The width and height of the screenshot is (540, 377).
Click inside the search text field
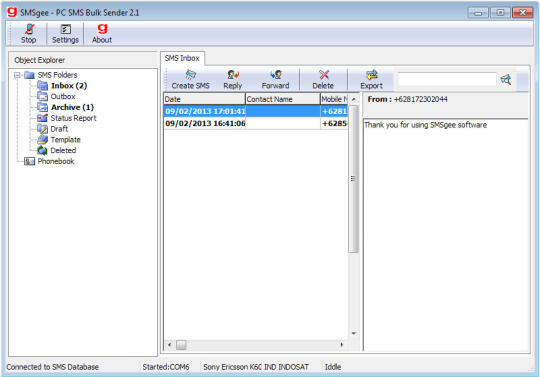click(447, 80)
